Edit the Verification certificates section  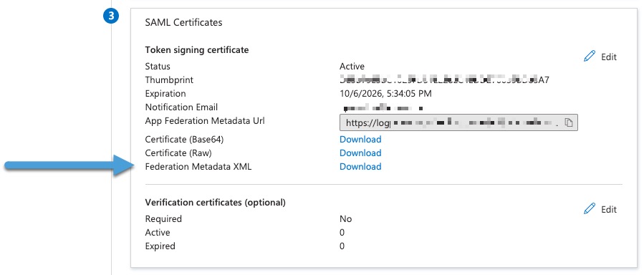click(x=600, y=209)
